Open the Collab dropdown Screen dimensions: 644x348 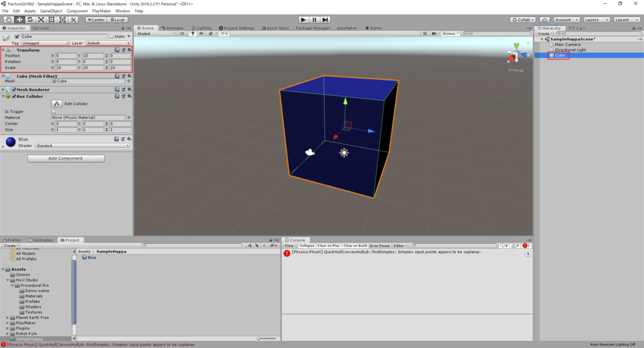click(x=523, y=19)
